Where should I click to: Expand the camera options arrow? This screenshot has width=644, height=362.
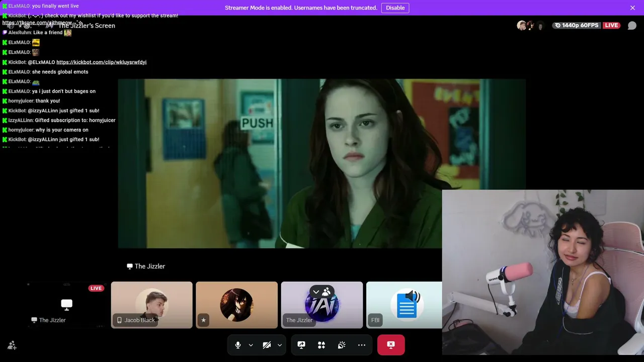click(279, 345)
